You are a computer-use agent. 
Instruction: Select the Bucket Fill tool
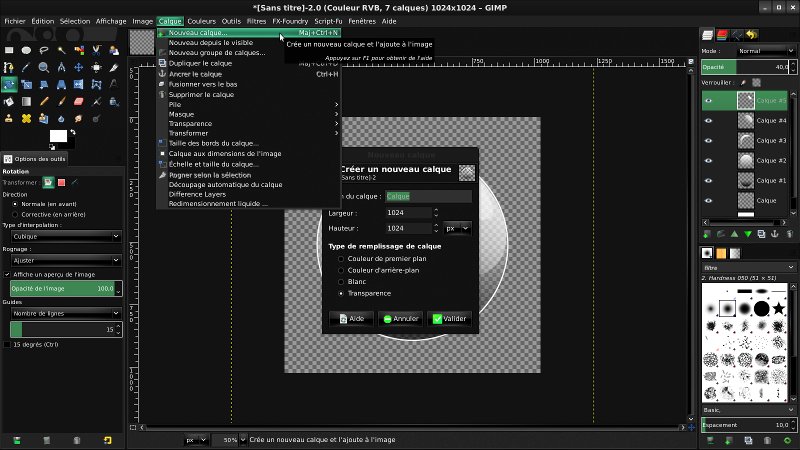[9, 102]
